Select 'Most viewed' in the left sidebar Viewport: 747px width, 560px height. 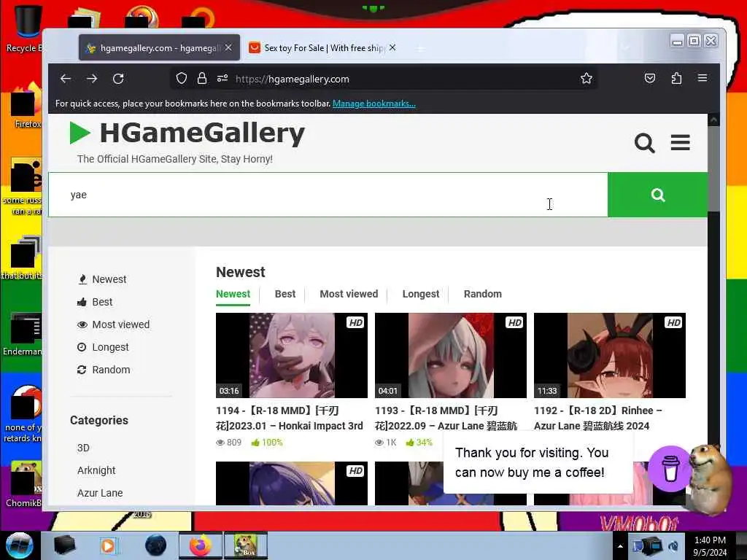click(113, 324)
